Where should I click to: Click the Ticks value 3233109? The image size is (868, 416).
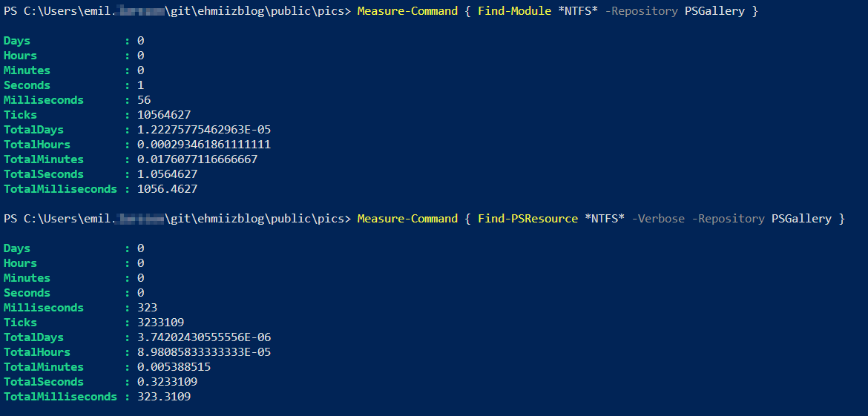pyautogui.click(x=160, y=323)
